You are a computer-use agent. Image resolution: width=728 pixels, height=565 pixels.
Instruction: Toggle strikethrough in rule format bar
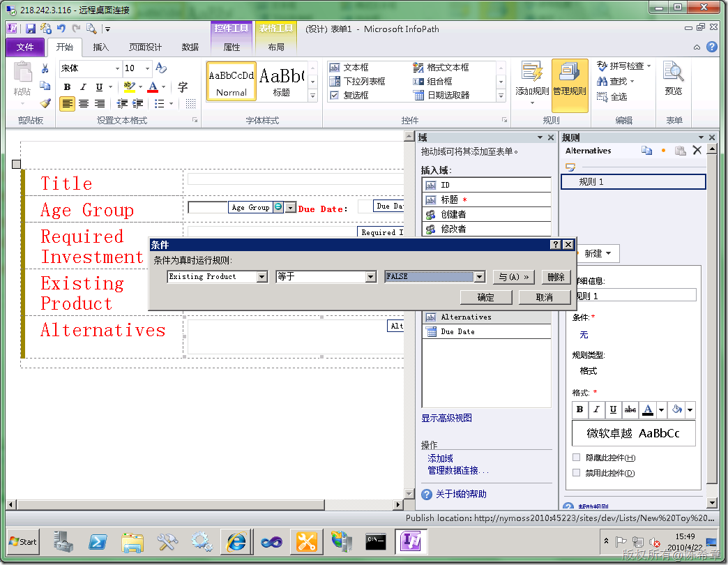tap(630, 409)
